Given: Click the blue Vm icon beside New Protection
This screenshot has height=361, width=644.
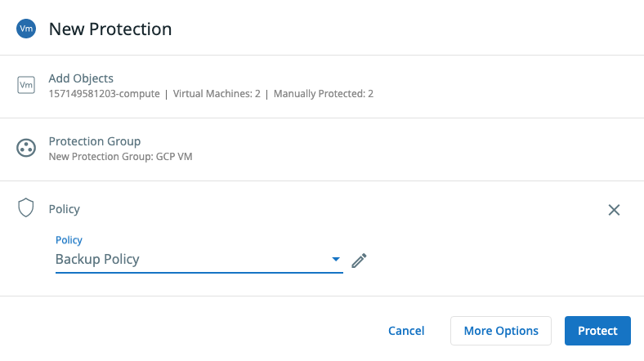Looking at the screenshot, I should coord(26,29).
